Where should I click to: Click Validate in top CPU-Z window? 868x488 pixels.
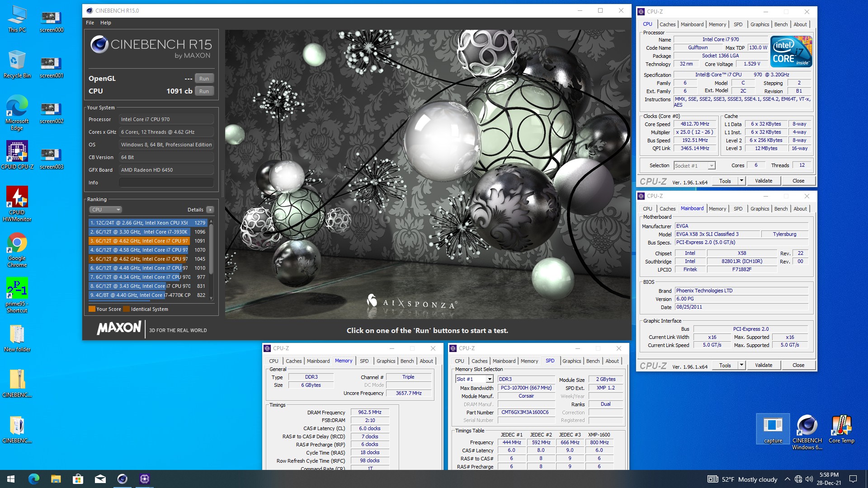pos(764,181)
